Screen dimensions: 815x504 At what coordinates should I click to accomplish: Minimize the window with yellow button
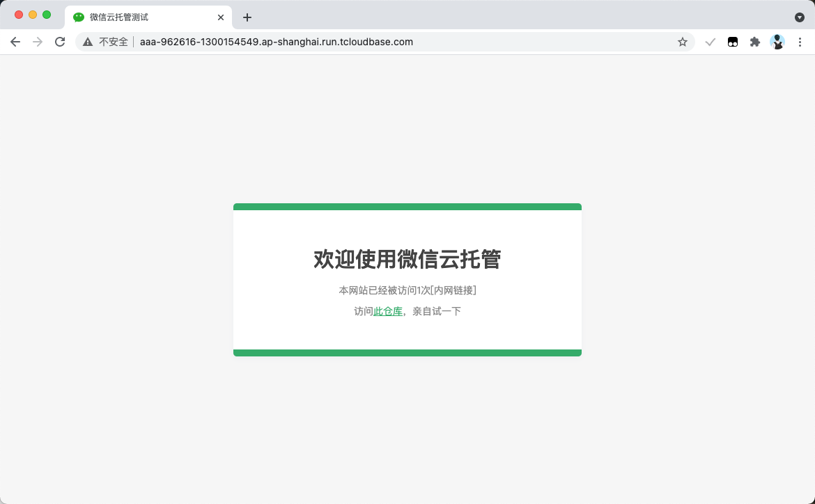tap(33, 15)
